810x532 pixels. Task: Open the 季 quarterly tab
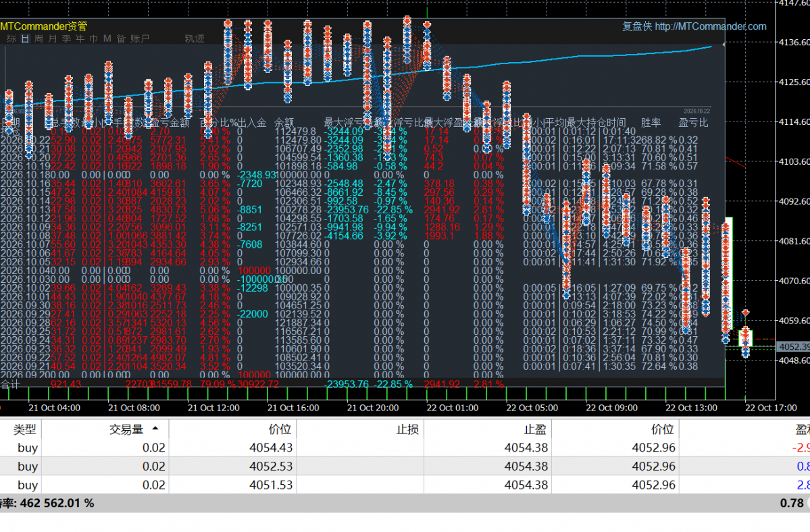(66, 38)
